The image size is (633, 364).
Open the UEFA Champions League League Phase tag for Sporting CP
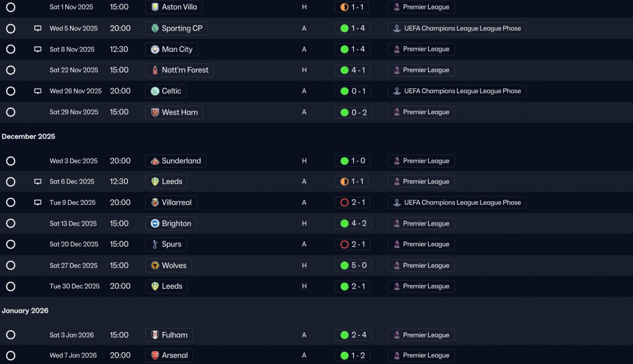(x=456, y=29)
